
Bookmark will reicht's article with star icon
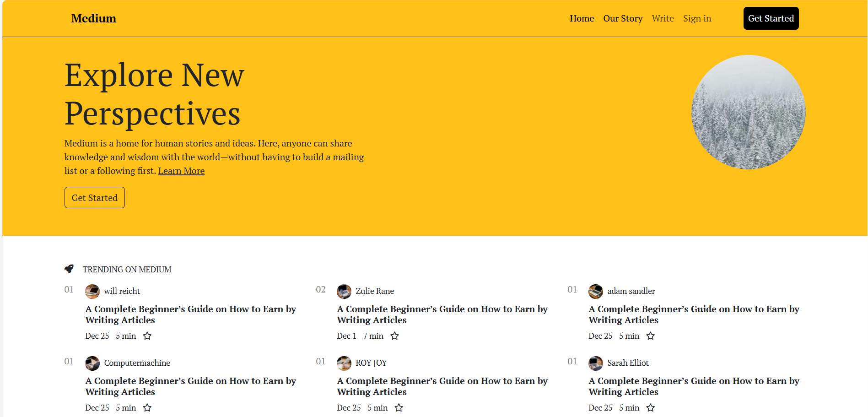tap(147, 336)
